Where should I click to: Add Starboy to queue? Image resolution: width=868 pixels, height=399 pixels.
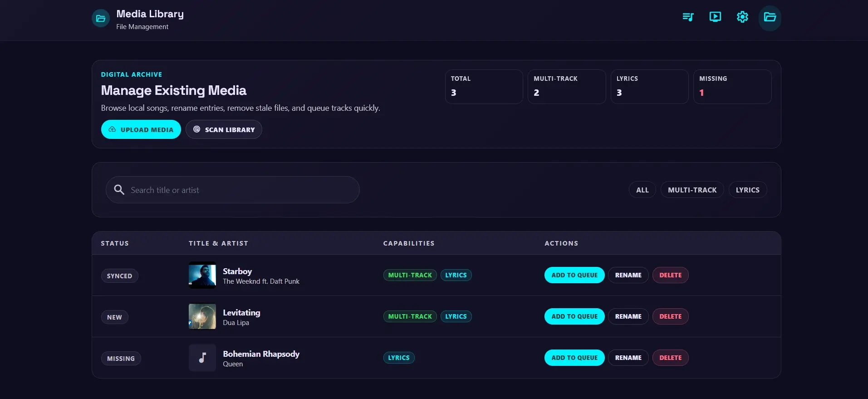pos(574,275)
